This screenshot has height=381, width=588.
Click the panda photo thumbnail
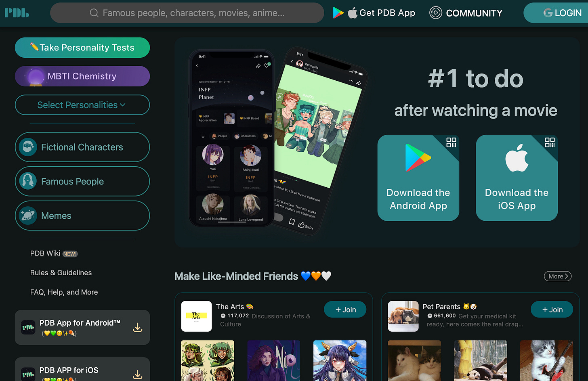[481, 361]
